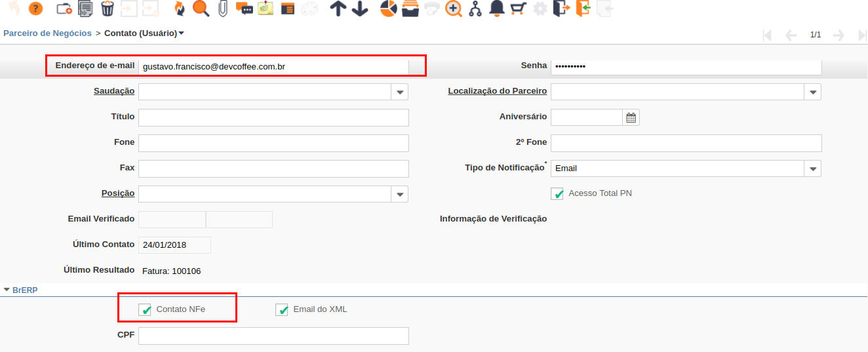The image size is (868, 352).
Task: Toggle grid view with the grid toggle icon
Action: [x=287, y=9]
